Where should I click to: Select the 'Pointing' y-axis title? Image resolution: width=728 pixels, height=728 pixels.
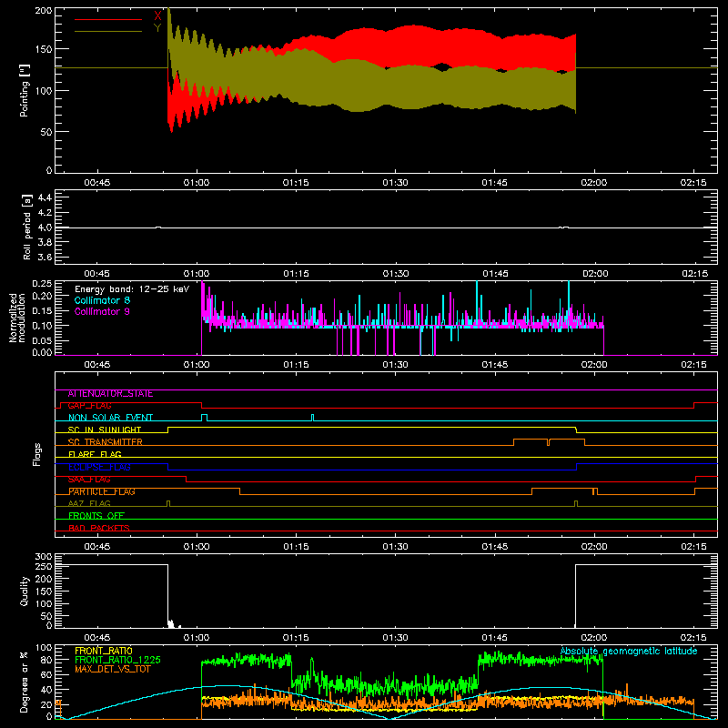(25, 90)
